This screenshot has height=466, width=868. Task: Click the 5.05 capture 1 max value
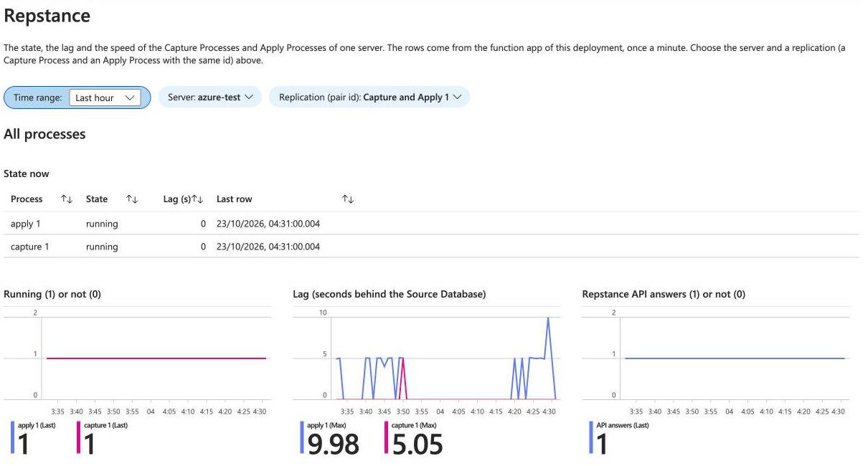(x=418, y=444)
